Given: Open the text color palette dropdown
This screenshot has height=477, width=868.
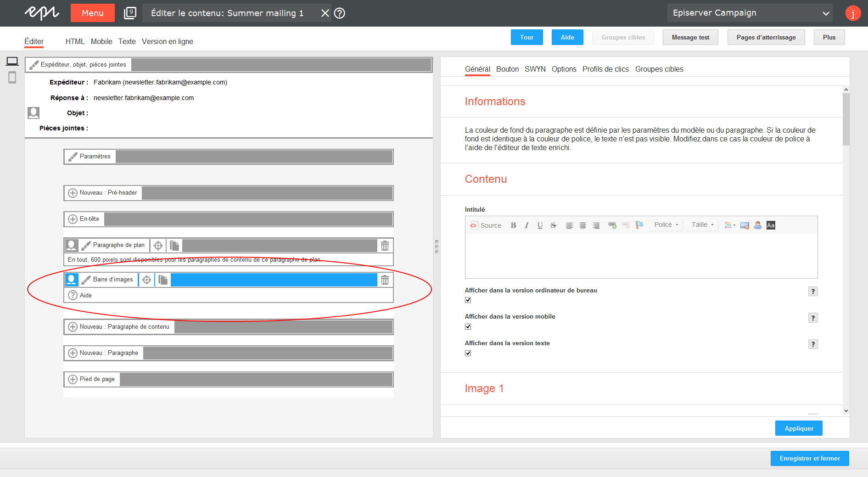Looking at the screenshot, I should (730, 225).
